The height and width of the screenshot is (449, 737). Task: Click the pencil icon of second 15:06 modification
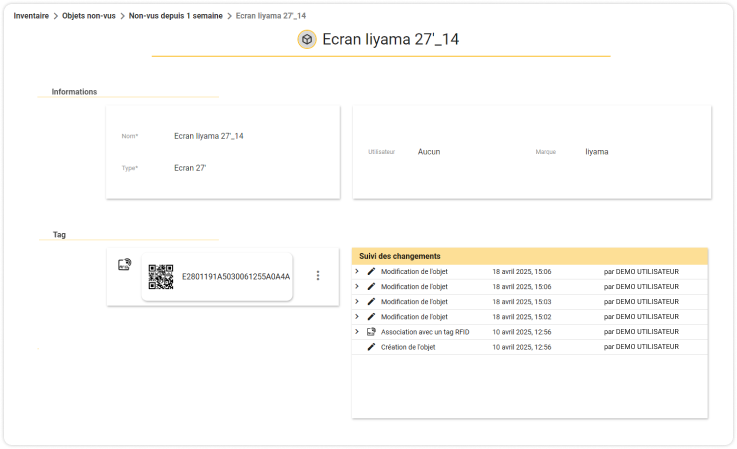point(371,286)
